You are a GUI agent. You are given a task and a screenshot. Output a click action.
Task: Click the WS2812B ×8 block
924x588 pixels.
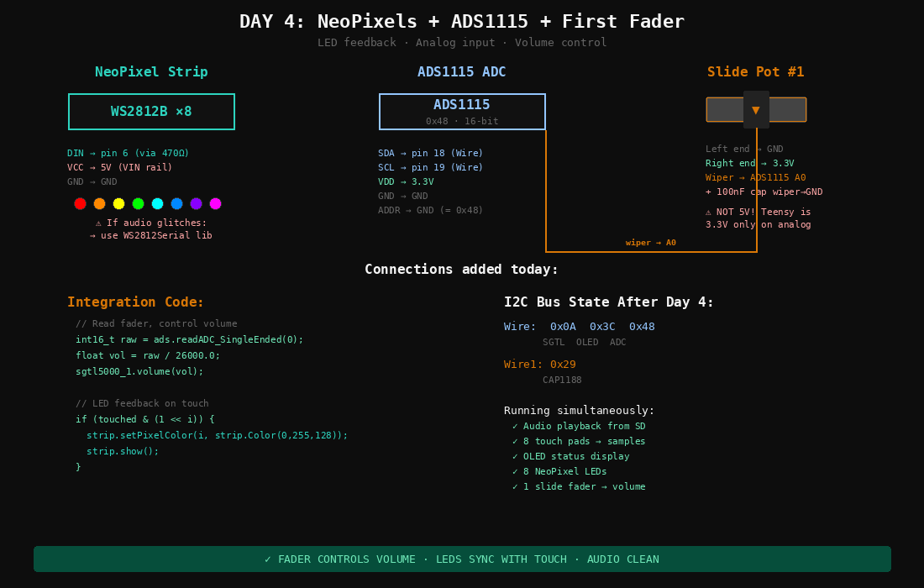(x=151, y=112)
